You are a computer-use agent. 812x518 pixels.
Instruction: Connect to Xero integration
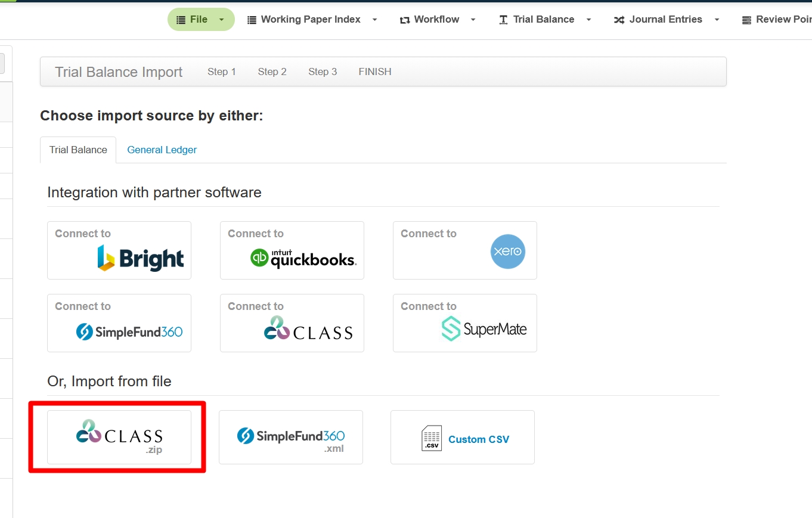pos(465,250)
